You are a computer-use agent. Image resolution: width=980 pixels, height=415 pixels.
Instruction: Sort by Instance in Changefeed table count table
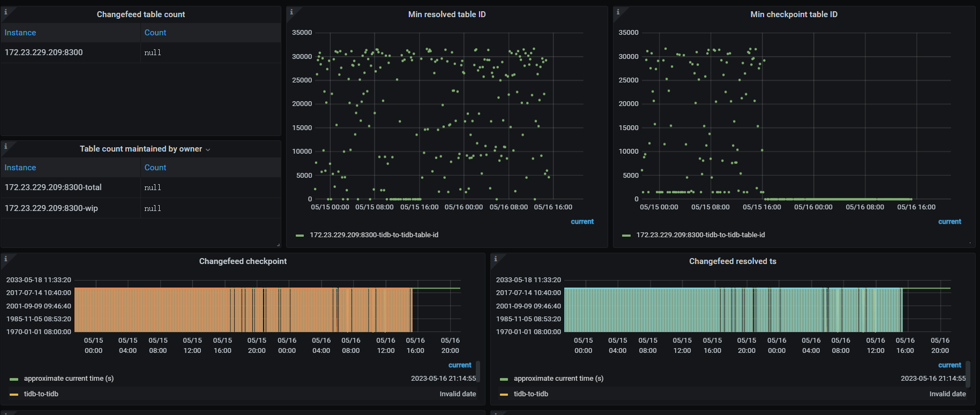tap(20, 33)
